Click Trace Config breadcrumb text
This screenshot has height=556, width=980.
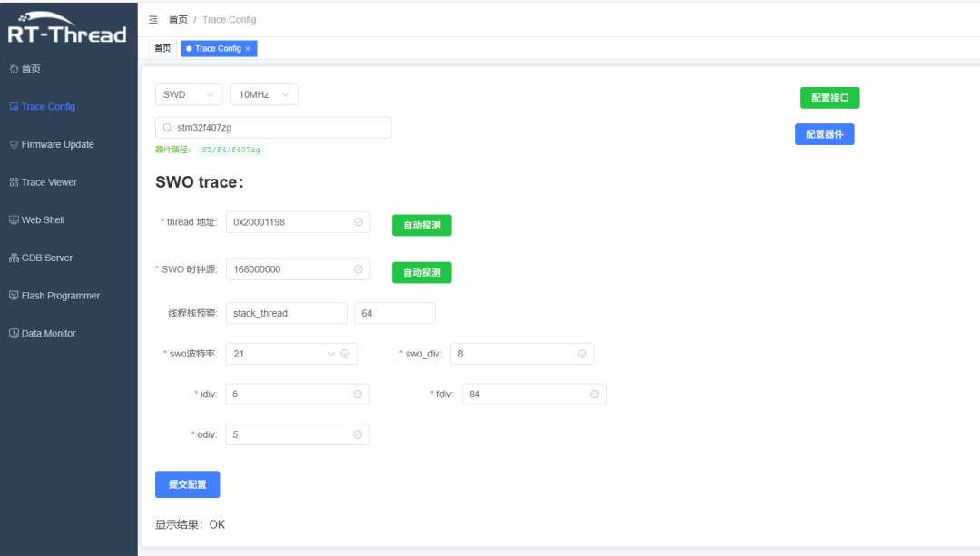[x=230, y=20]
